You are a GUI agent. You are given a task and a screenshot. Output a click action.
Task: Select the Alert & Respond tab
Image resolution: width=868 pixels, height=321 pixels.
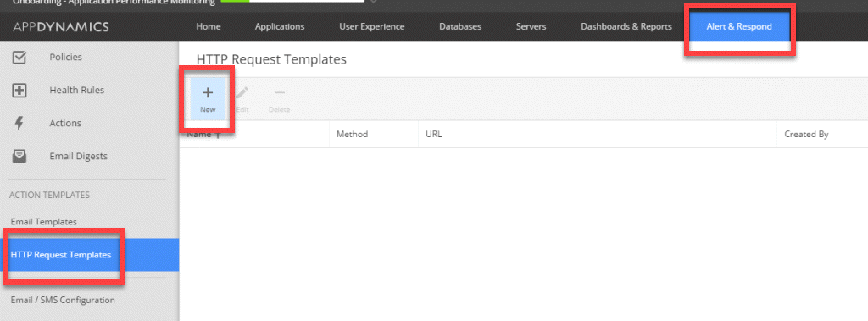739,26
